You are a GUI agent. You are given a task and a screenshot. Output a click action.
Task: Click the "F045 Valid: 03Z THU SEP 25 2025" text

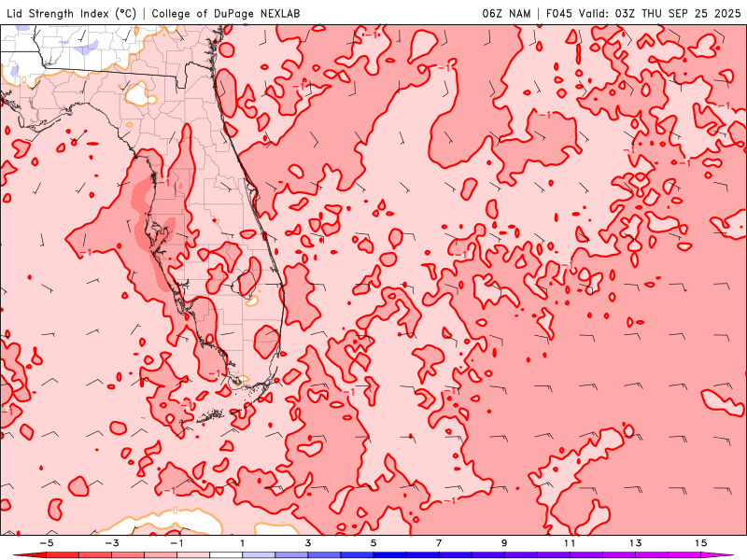point(643,14)
